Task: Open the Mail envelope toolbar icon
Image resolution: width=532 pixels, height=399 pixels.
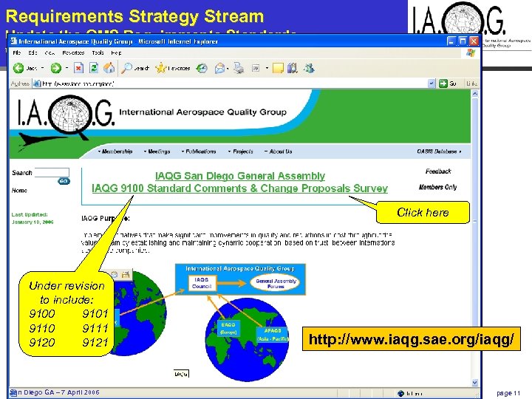Action: [219, 68]
